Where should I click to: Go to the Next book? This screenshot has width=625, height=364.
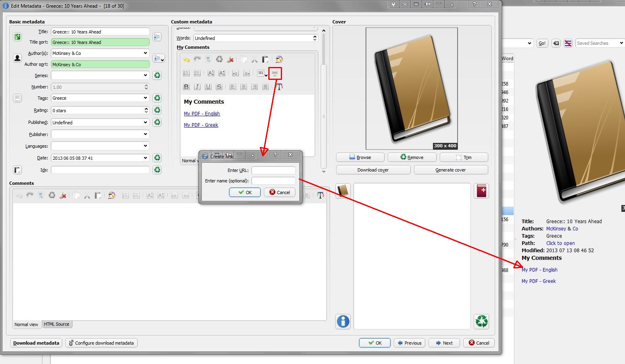pyautogui.click(x=444, y=343)
